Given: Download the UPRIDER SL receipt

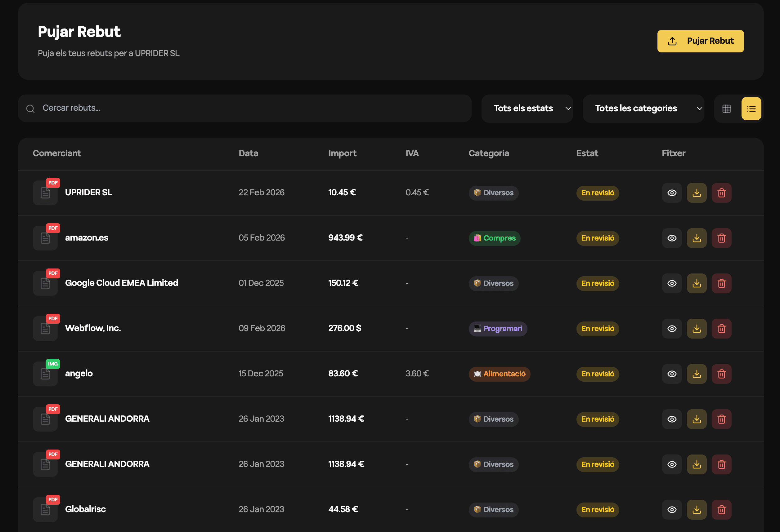Looking at the screenshot, I should coord(697,193).
